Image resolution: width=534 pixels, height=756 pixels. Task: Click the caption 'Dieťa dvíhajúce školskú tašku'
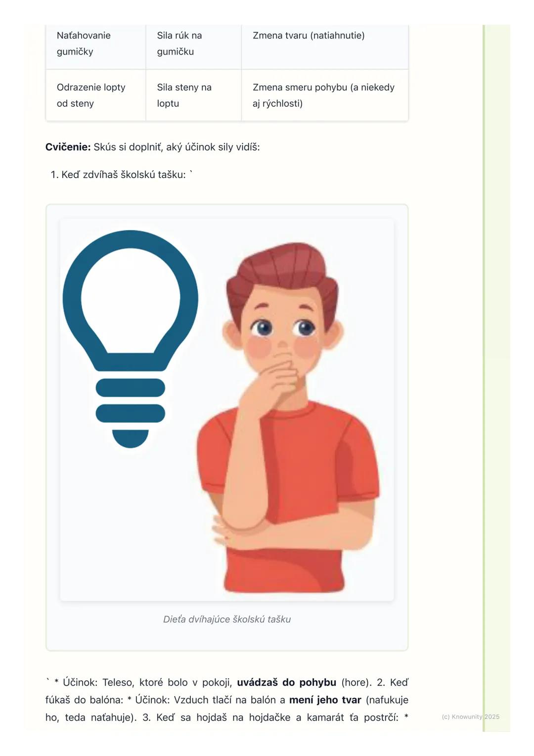pos(227,619)
